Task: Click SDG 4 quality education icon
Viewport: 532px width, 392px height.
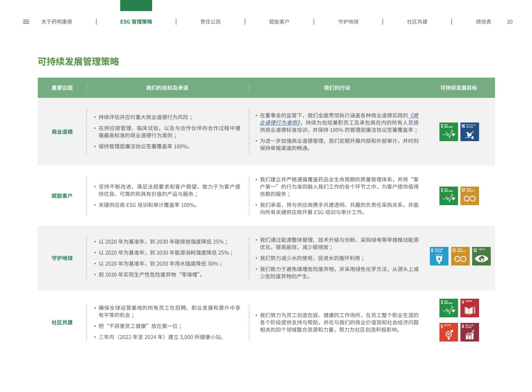Action: pyautogui.click(x=469, y=308)
